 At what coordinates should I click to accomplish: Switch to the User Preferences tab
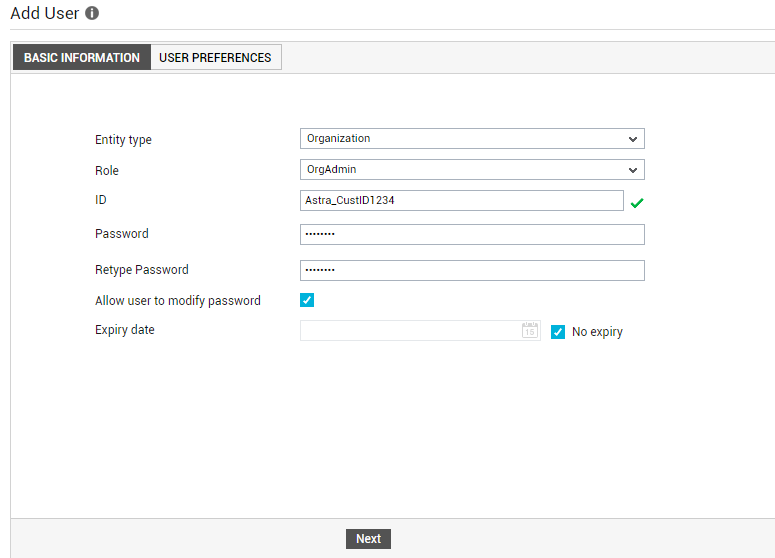click(x=215, y=57)
